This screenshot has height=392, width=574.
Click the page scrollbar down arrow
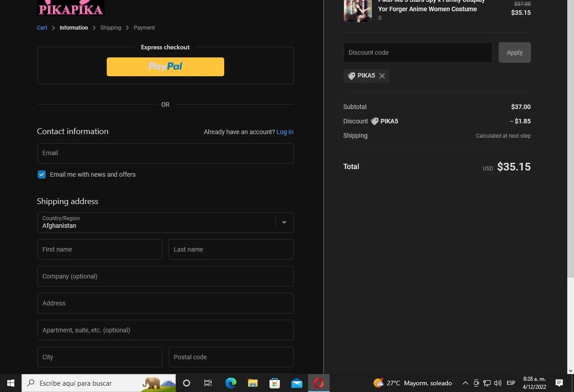point(570,371)
